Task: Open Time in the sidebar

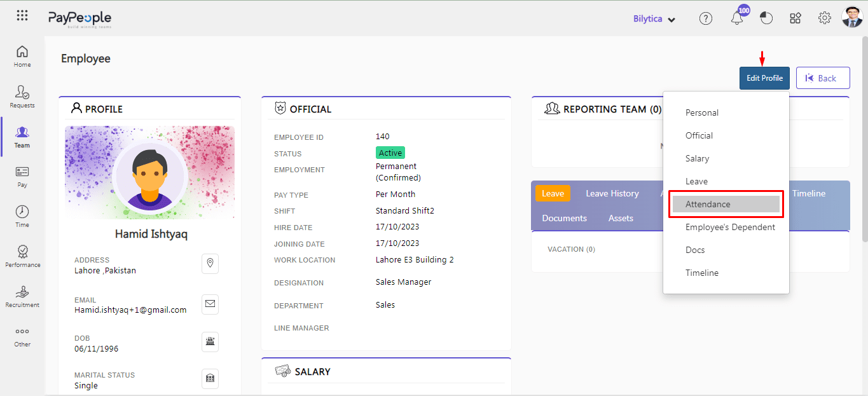Action: pos(22,216)
